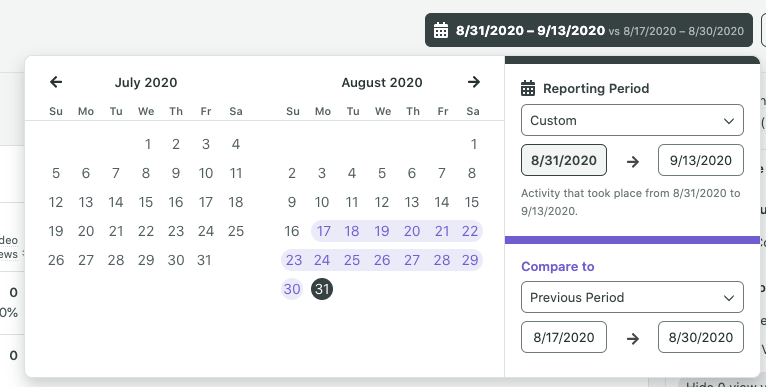Click the Reporting Period heading

[596, 88]
